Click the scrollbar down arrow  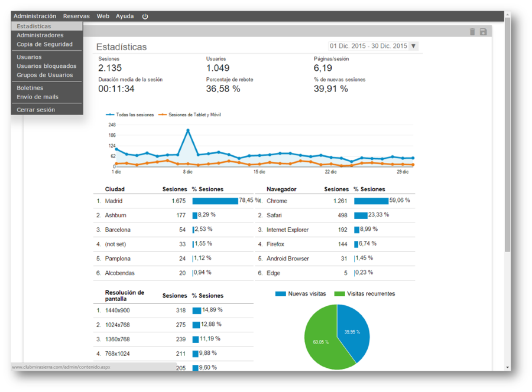coord(508,367)
